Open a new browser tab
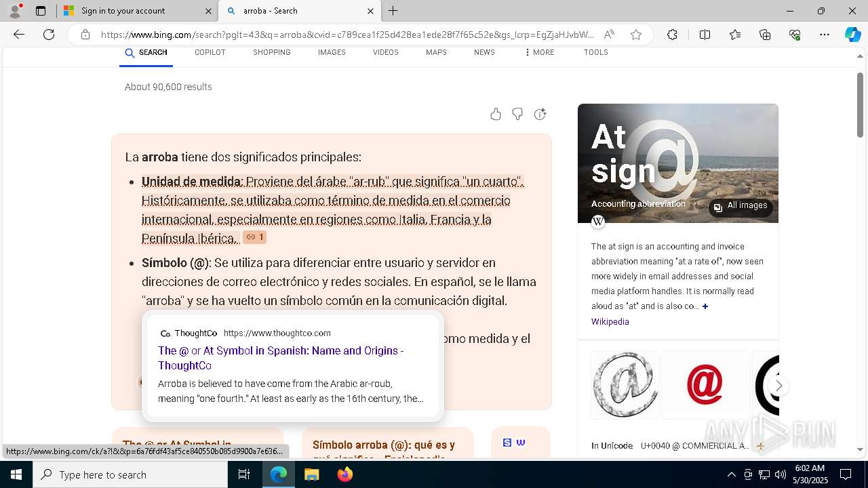 393,11
